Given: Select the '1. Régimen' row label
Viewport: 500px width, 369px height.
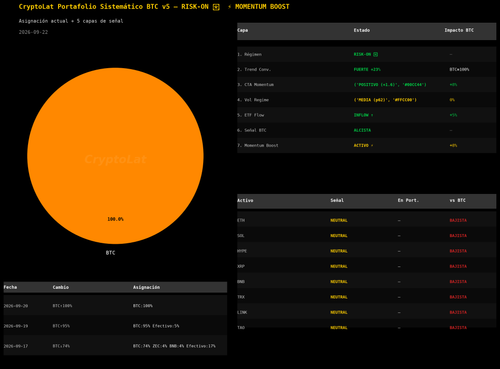Looking at the screenshot, I should pos(250,54).
